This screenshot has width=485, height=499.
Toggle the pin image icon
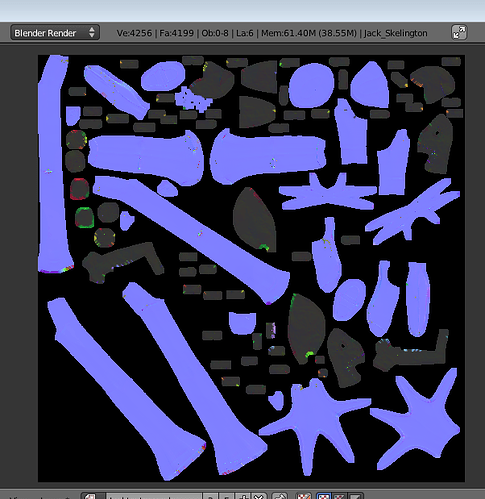click(x=280, y=496)
